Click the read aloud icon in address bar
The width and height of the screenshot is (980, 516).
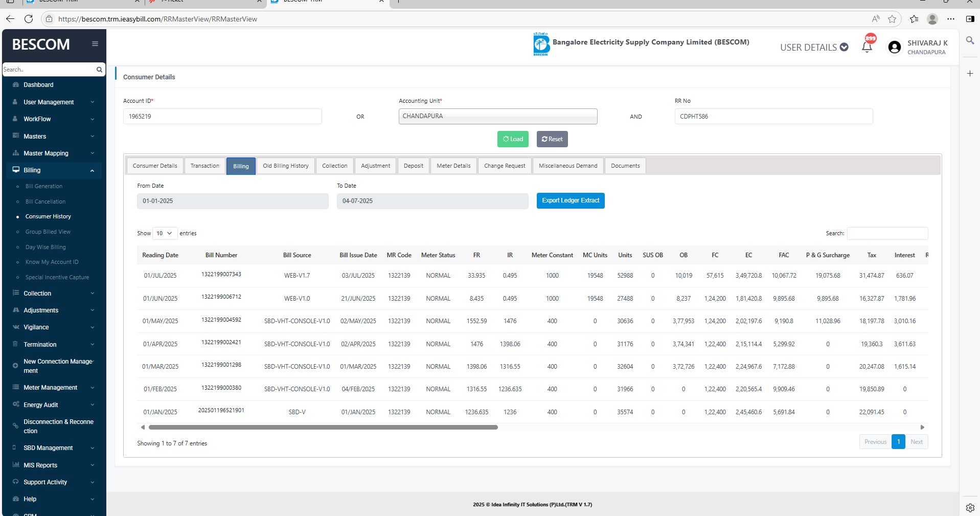coord(876,19)
